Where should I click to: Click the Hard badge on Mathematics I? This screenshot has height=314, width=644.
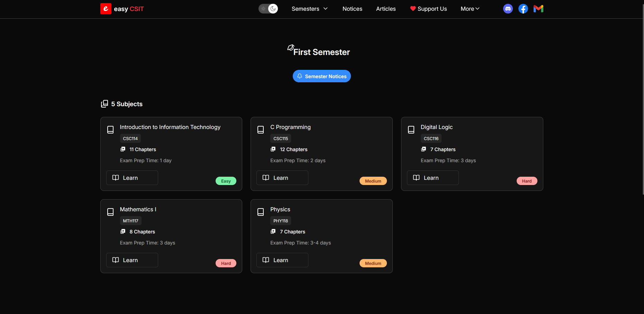pyautogui.click(x=226, y=263)
